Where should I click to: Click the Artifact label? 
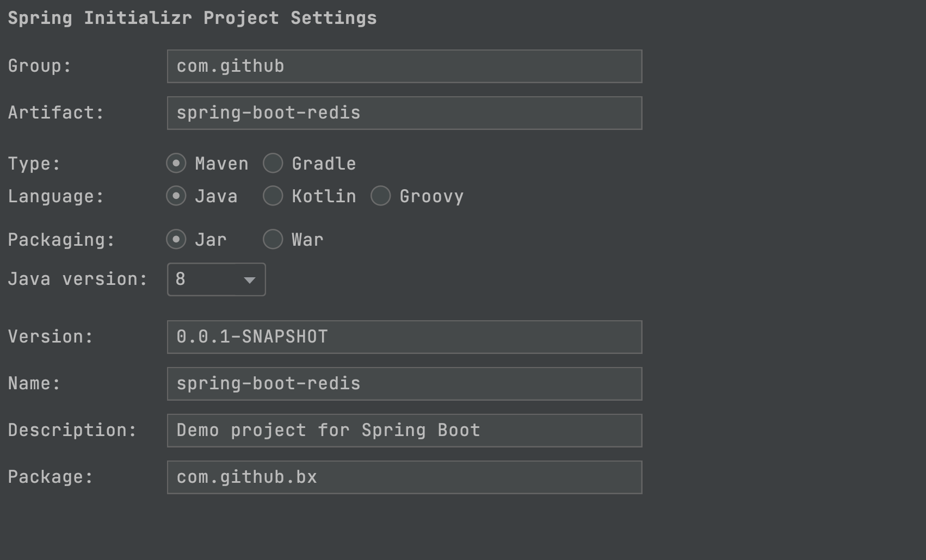click(56, 113)
